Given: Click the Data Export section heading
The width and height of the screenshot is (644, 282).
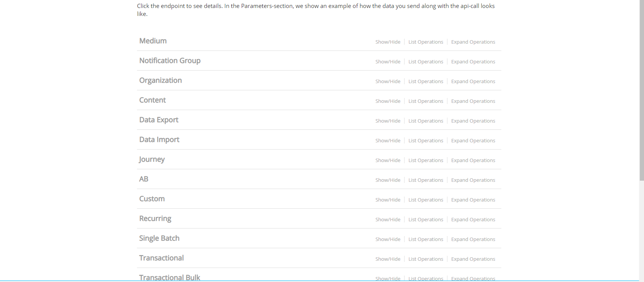Looking at the screenshot, I should 159,120.
